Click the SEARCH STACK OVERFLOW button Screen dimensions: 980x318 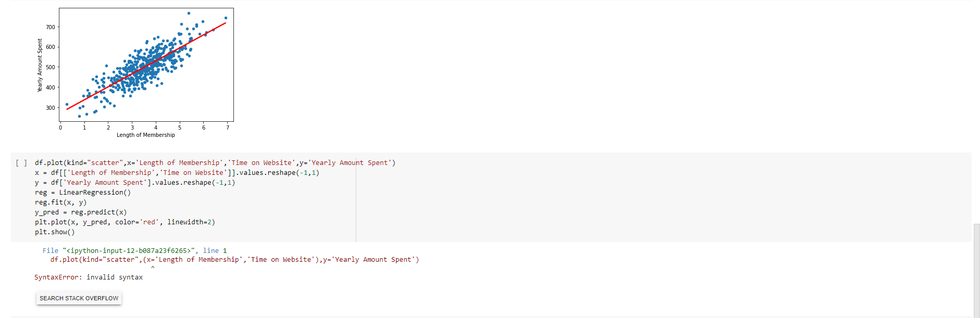click(x=78, y=298)
